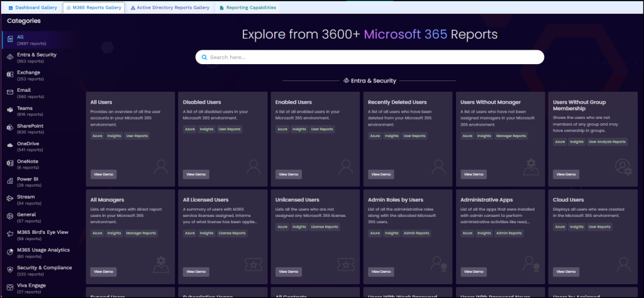Select the Exchange category label
This screenshot has width=644, height=298.
(29, 73)
